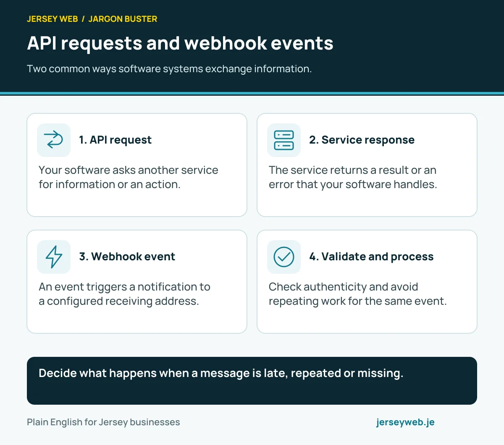Open the jerseyweb.je link
504x445 pixels.
405,422
